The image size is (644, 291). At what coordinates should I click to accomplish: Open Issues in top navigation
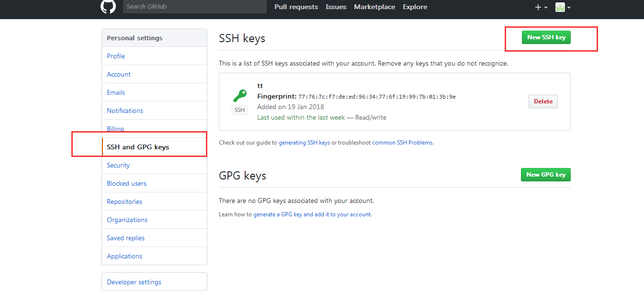pos(336,7)
